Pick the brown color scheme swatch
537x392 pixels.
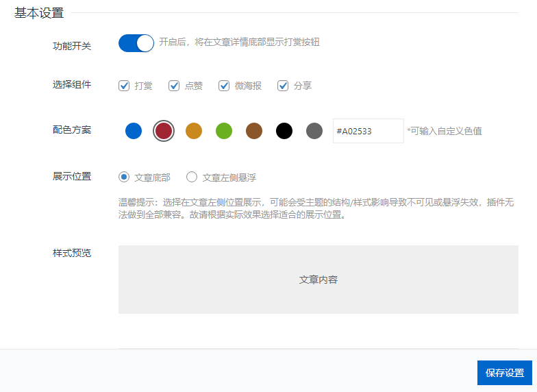254,131
